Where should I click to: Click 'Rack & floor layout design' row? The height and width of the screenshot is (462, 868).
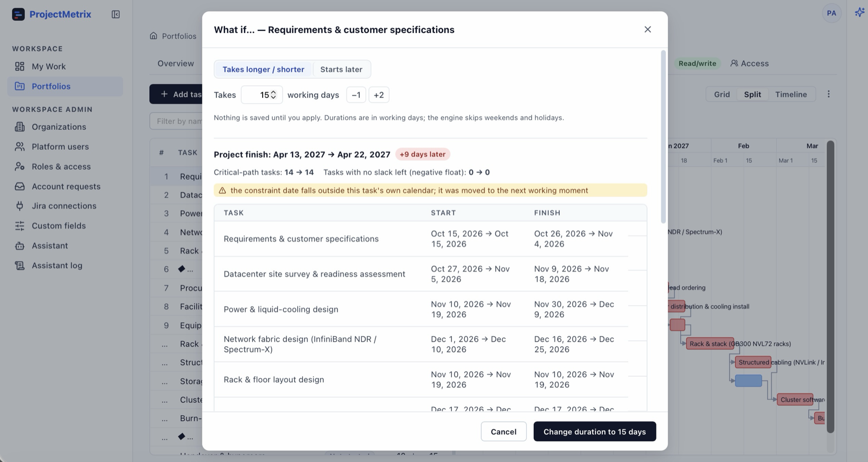[x=421, y=379]
